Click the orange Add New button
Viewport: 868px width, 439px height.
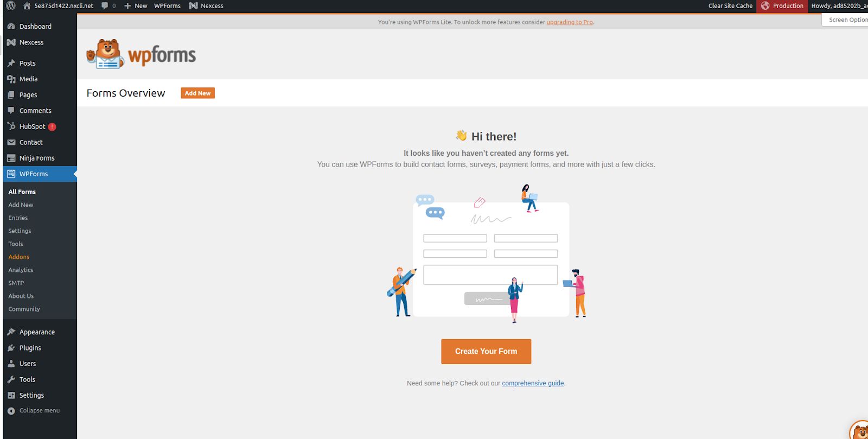(x=197, y=93)
